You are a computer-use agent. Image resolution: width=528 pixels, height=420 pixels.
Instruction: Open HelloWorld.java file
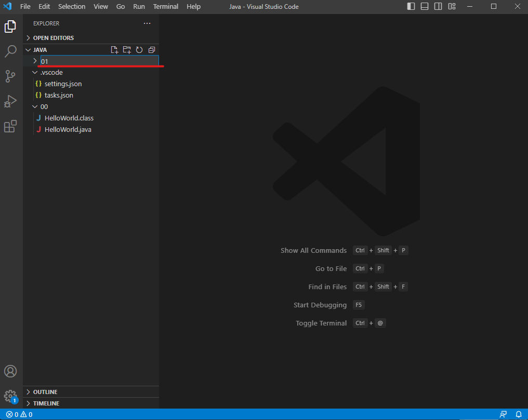(68, 130)
